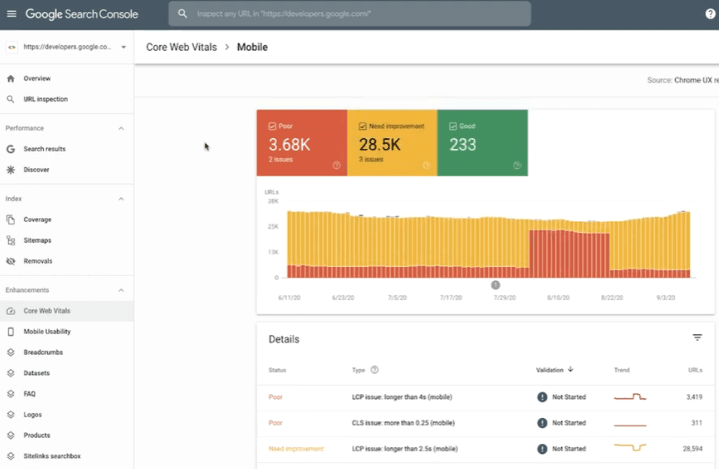Click the info icon on Good card
Screen dimensions: 719x469
point(517,165)
